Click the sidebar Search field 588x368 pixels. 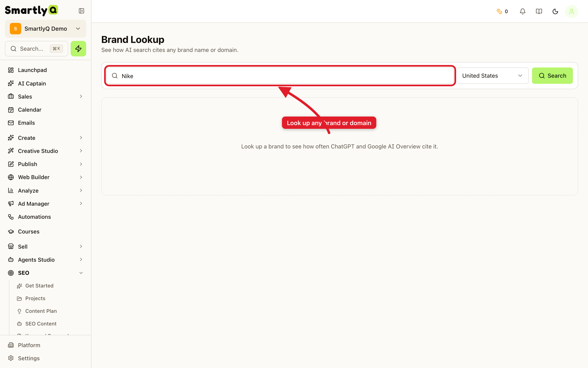tap(37, 49)
